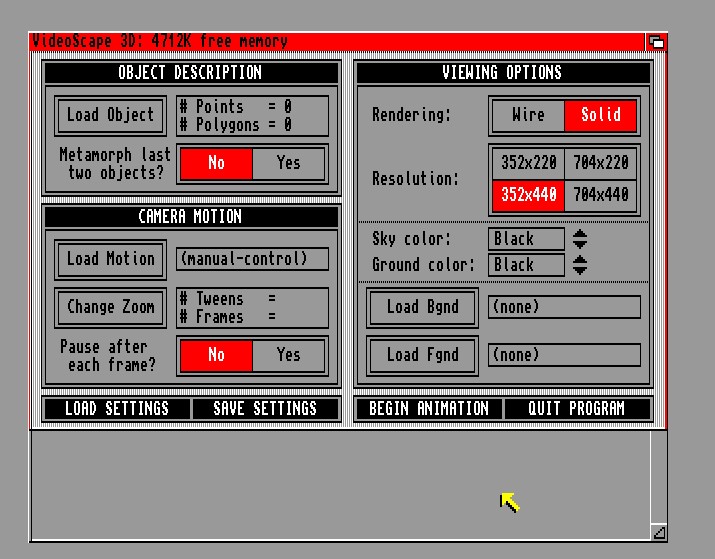Viewport: 715px width, 559px height.
Task: Select 704x440 resolution
Action: 601,196
